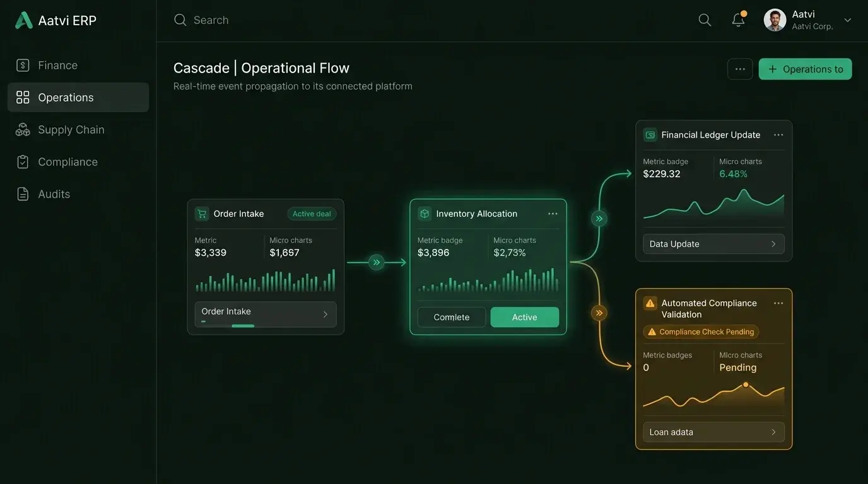Click the Audits document icon
Viewport: 868px width, 484px height.
[23, 194]
